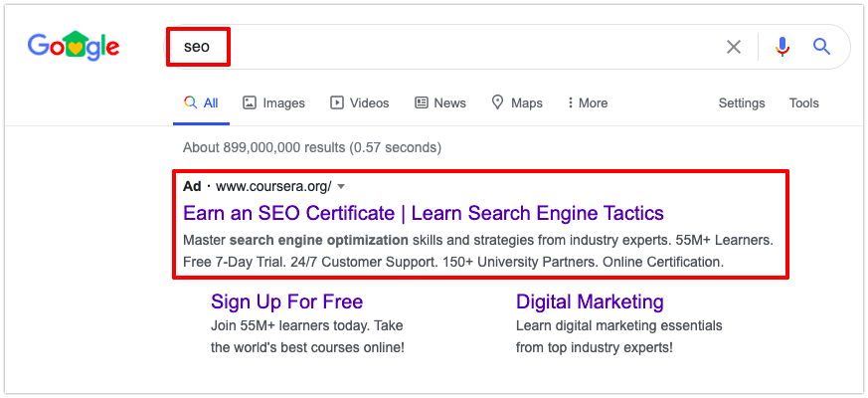Screen dimensions: 868x398
Task: Open Settings in the search bar
Action: [742, 103]
